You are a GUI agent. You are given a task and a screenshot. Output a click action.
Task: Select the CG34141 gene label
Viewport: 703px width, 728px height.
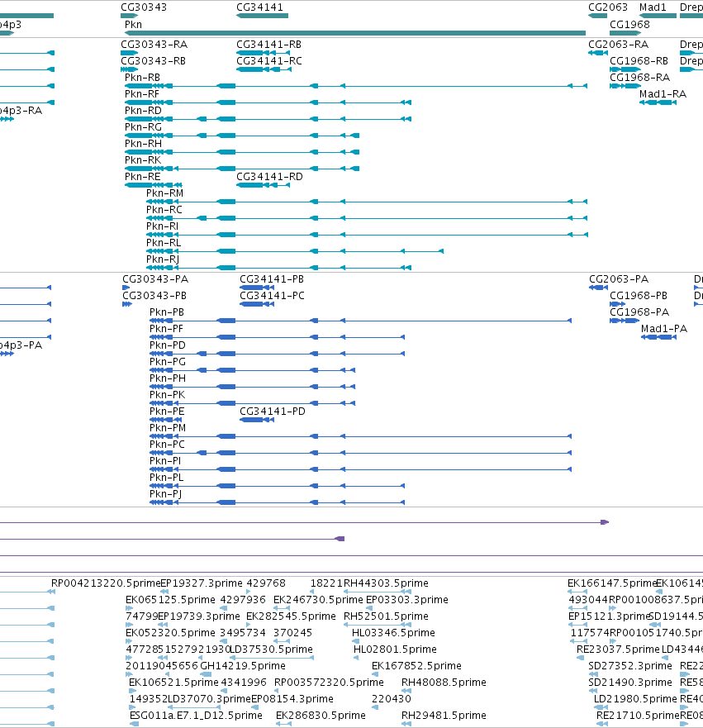pos(259,7)
